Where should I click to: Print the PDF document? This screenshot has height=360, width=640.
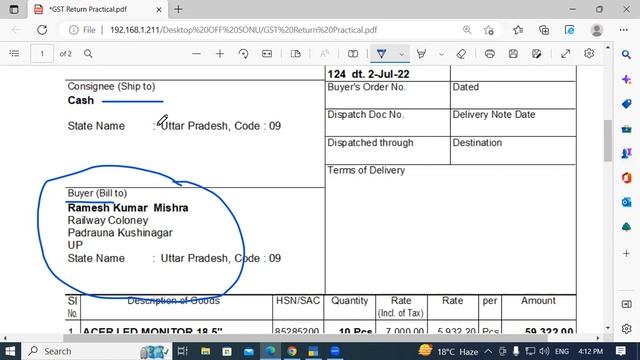pos(490,53)
